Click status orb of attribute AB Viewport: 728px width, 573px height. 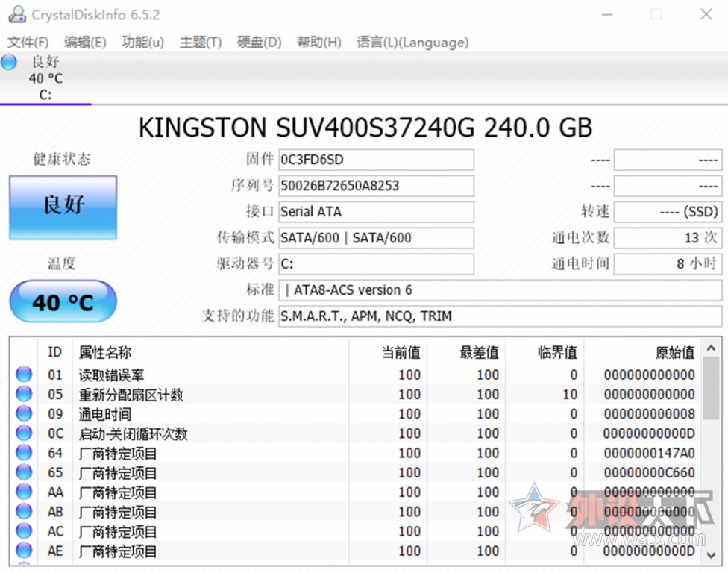point(24,511)
